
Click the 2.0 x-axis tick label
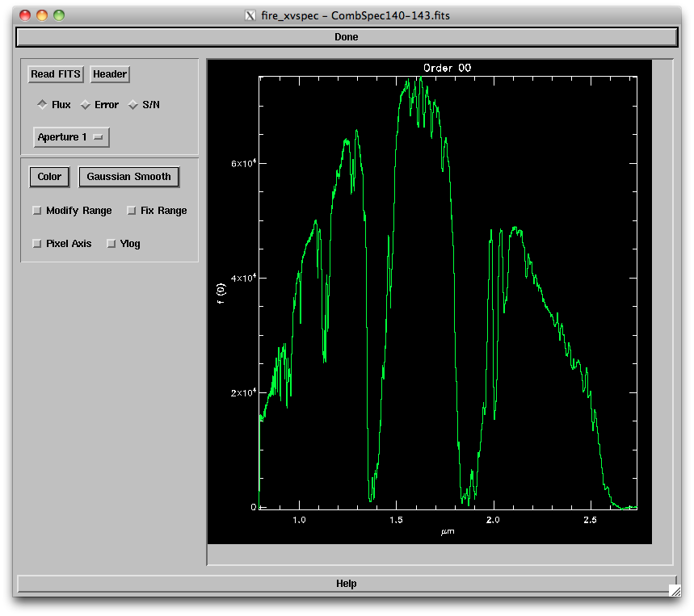point(493,520)
